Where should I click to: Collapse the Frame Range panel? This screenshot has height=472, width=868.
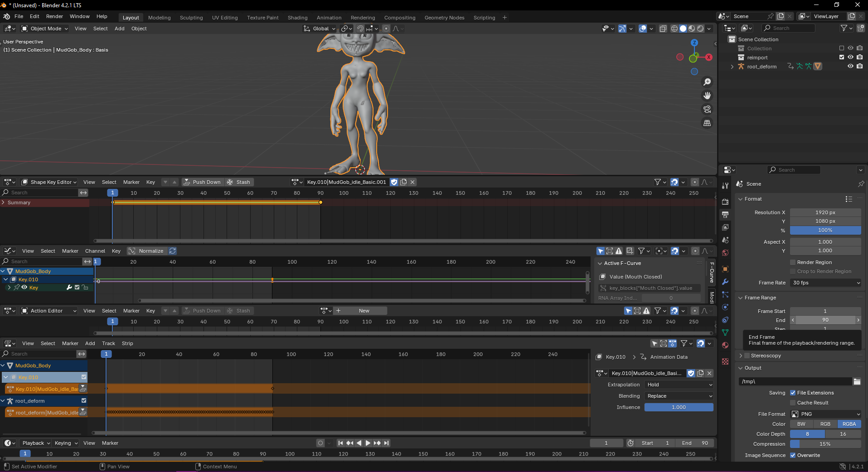pos(741,298)
